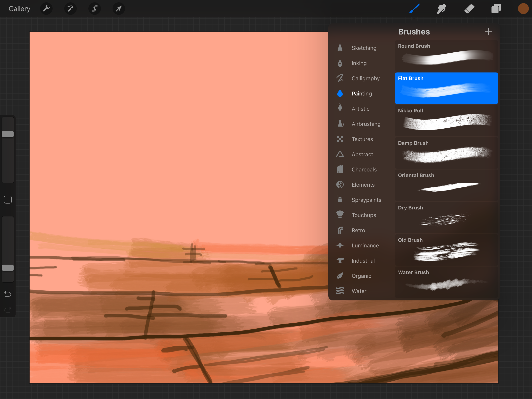
Task: Activate the Selection tool
Action: coord(94,9)
